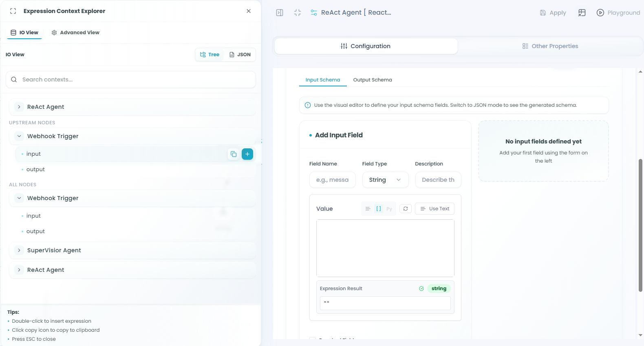Viewport: 644px width, 346px height.
Task: Close the Expression Context Explorer panel
Action: coord(249,11)
